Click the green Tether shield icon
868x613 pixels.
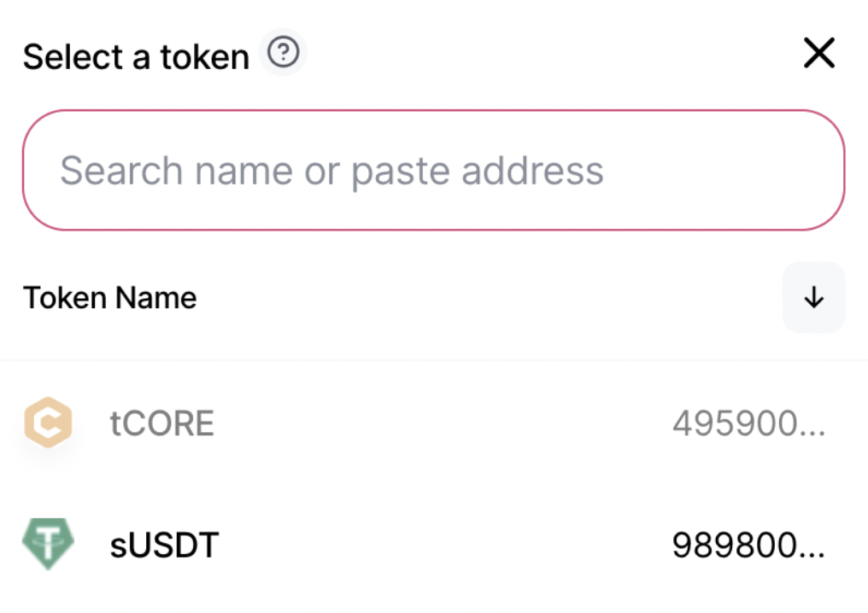[x=49, y=544]
